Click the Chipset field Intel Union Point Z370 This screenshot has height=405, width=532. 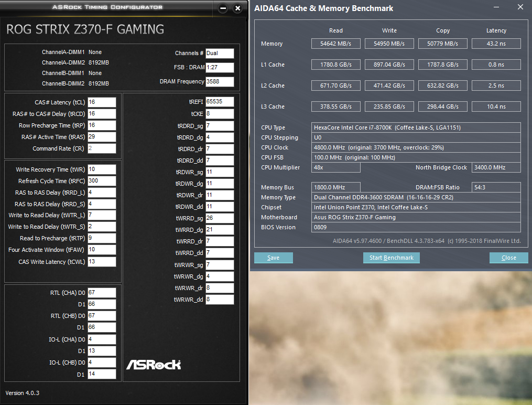[x=416, y=207]
